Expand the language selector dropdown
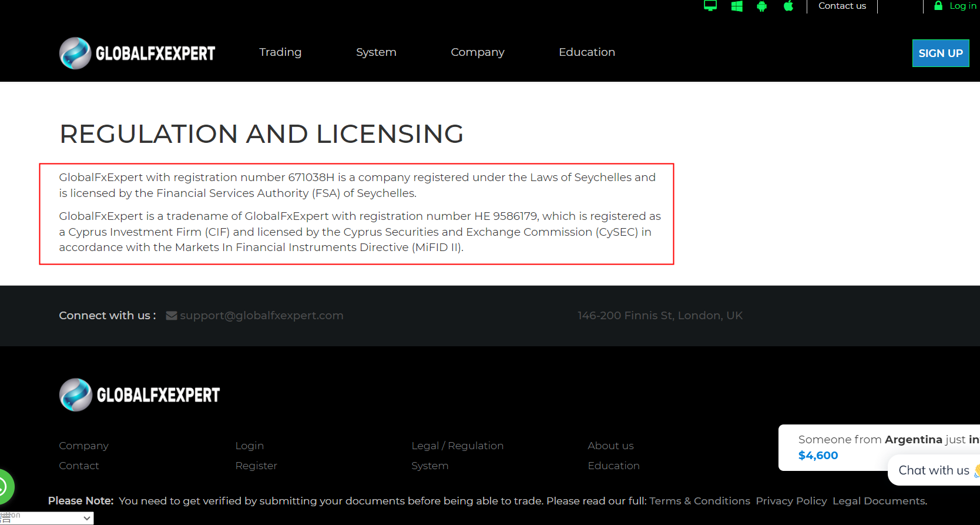This screenshot has width=980, height=525. [x=47, y=518]
